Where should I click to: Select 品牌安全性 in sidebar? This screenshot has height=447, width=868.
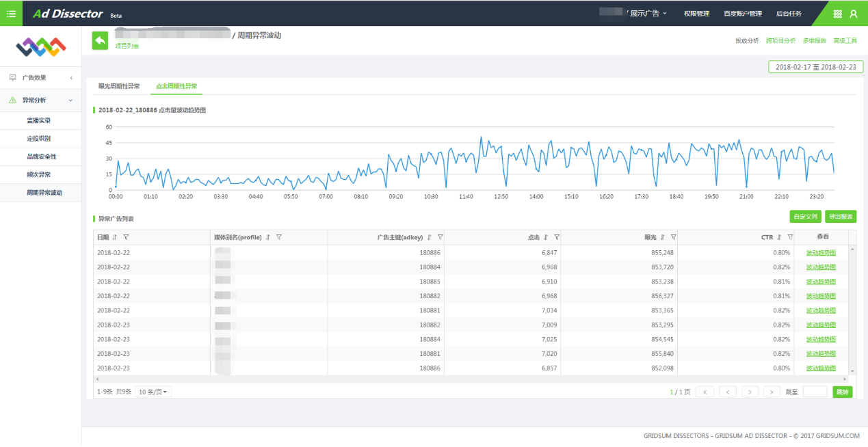[40, 157]
